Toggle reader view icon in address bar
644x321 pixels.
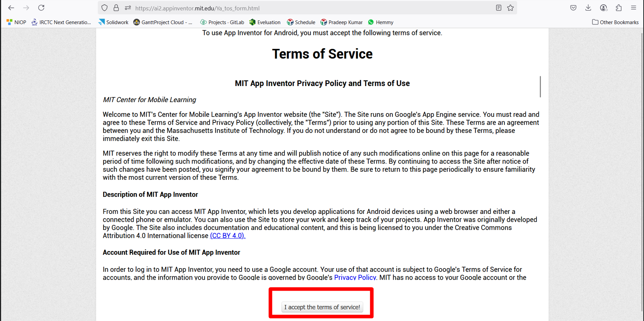(x=499, y=8)
